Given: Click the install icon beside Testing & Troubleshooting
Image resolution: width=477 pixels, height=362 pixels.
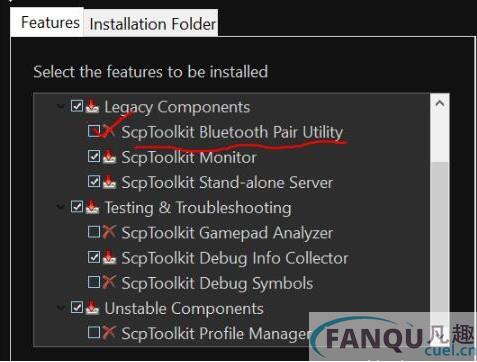Looking at the screenshot, I should pyautogui.click(x=92, y=207).
